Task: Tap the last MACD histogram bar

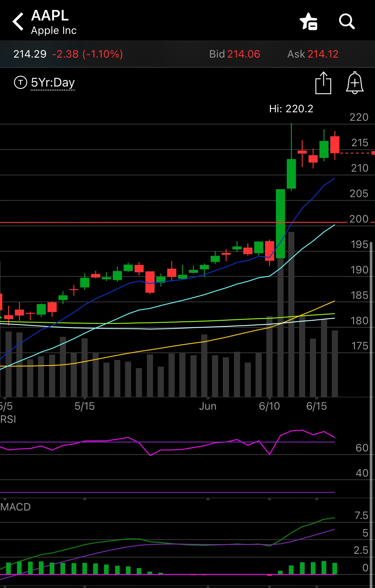Action: [x=335, y=569]
